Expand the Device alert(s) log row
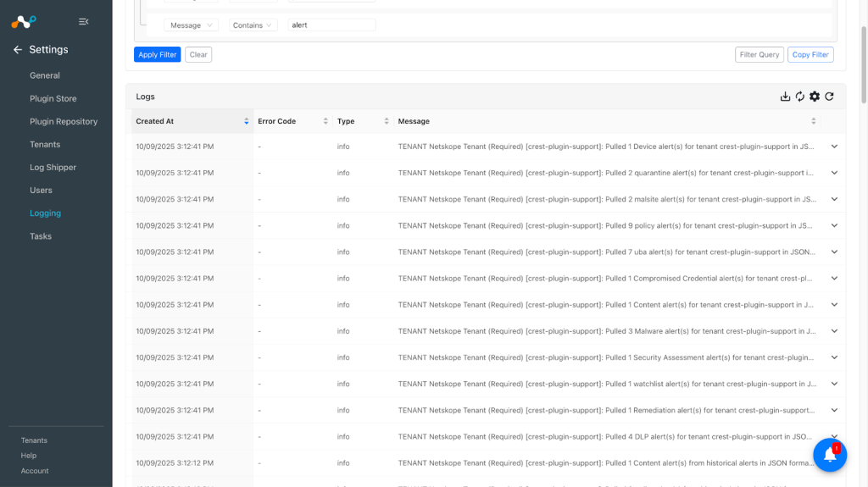The width and height of the screenshot is (868, 487). (834, 147)
